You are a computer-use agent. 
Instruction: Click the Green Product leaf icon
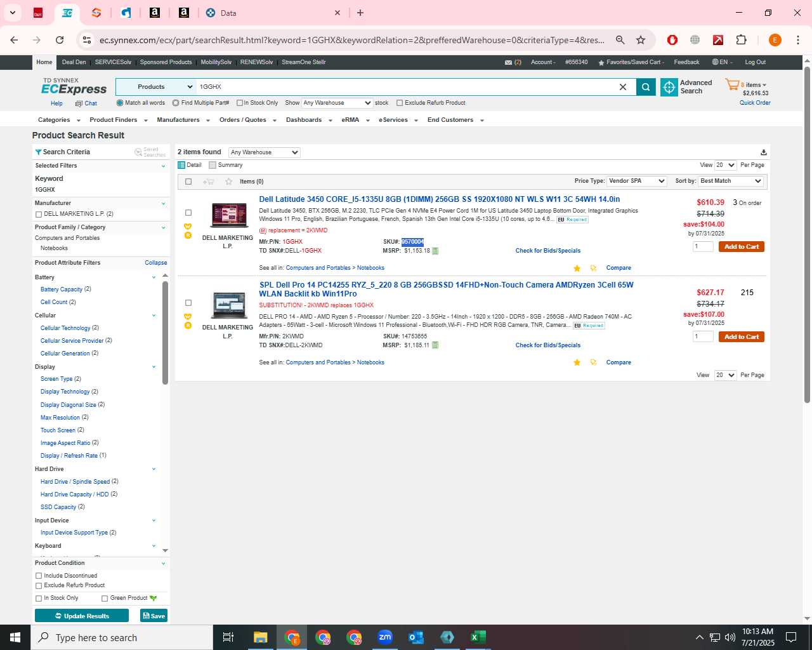pos(153,598)
